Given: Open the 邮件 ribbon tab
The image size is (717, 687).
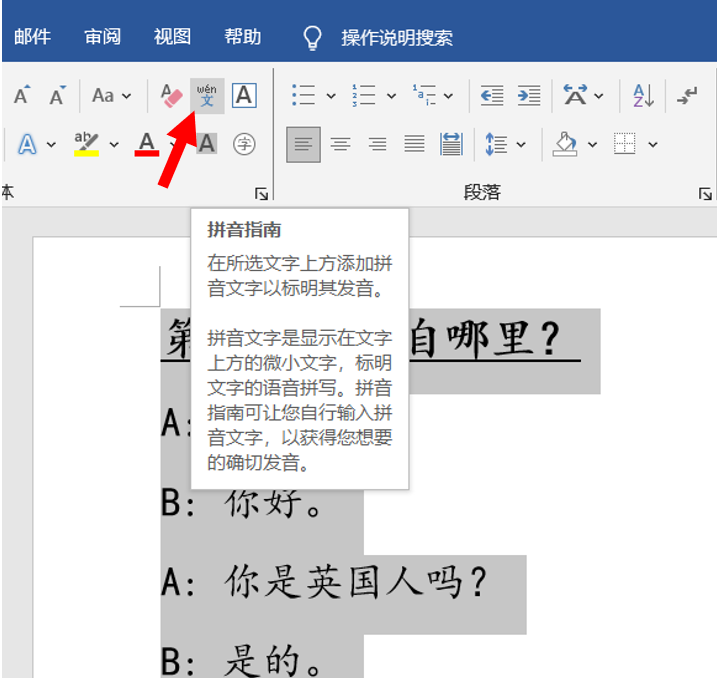Looking at the screenshot, I should click(32, 37).
